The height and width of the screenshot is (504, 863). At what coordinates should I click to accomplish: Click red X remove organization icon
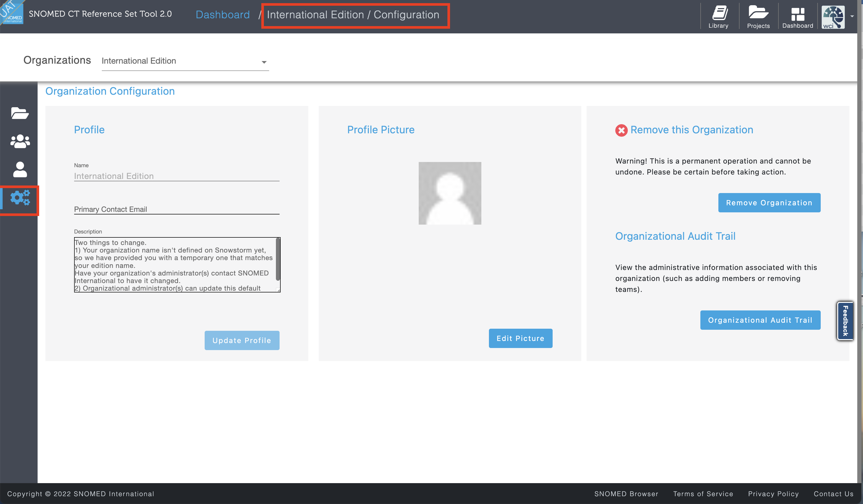pyautogui.click(x=621, y=130)
